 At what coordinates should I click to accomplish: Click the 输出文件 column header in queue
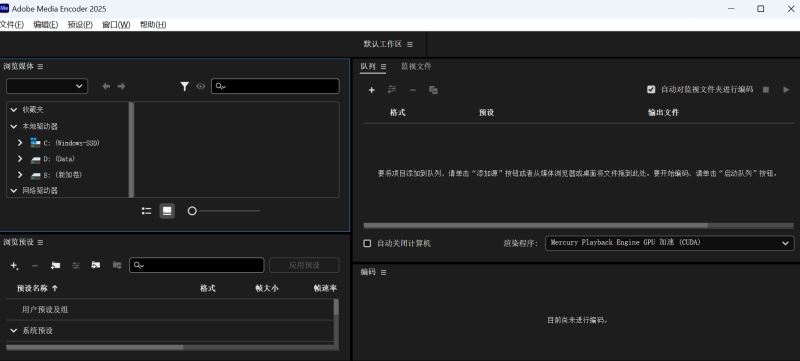[663, 113]
